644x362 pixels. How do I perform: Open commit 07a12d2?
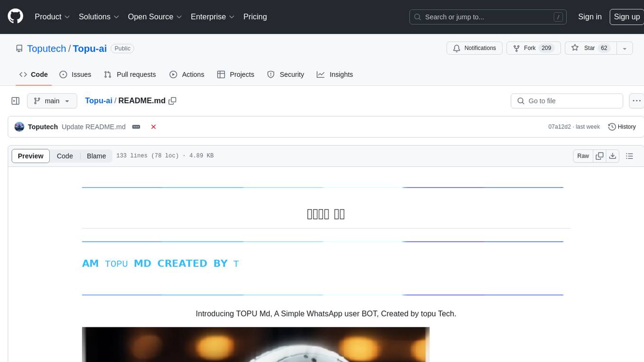(559, 127)
